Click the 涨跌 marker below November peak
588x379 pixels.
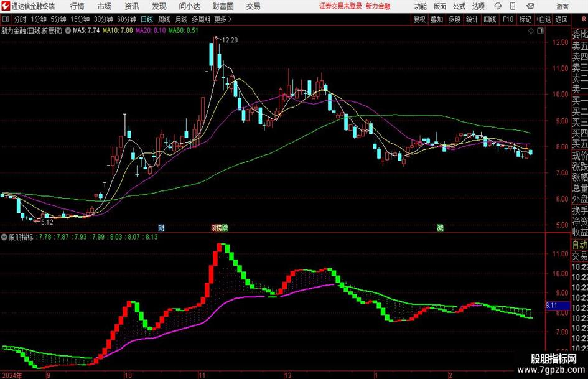tap(220, 227)
